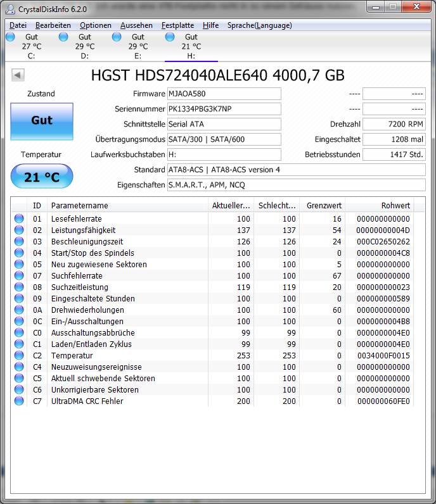Select raw value 0034000F0015

coord(383,356)
